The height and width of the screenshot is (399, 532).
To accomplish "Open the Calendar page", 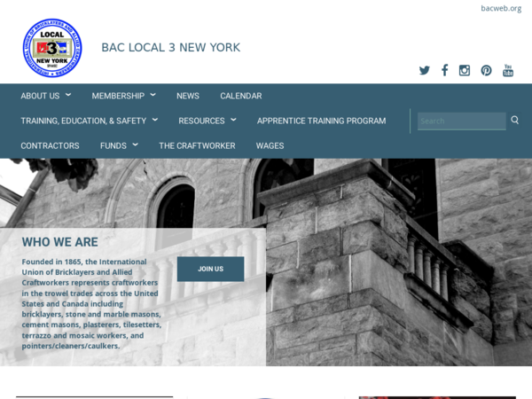I will click(241, 96).
